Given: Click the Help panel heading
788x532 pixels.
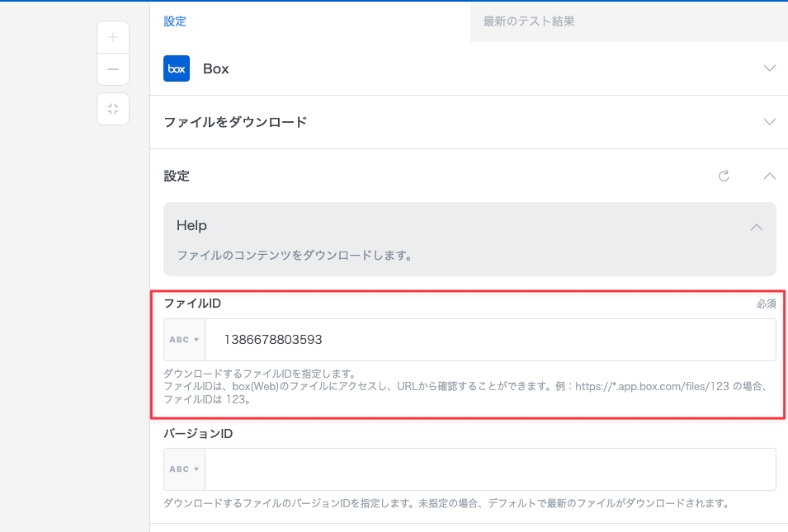Looking at the screenshot, I should [x=191, y=226].
